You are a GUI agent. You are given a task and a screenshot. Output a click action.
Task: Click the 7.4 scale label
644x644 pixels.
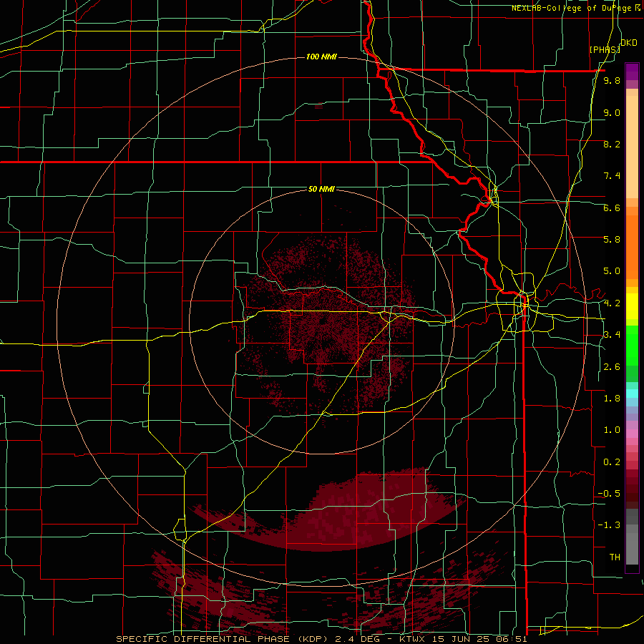click(612, 176)
